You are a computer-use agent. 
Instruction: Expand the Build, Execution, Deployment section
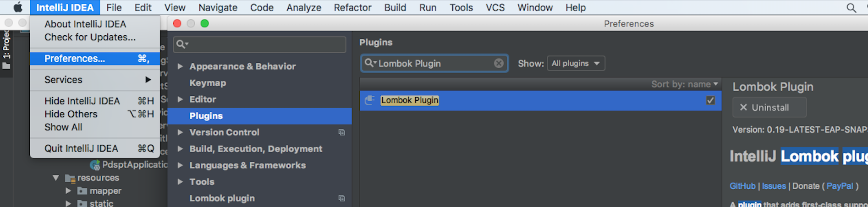point(181,149)
